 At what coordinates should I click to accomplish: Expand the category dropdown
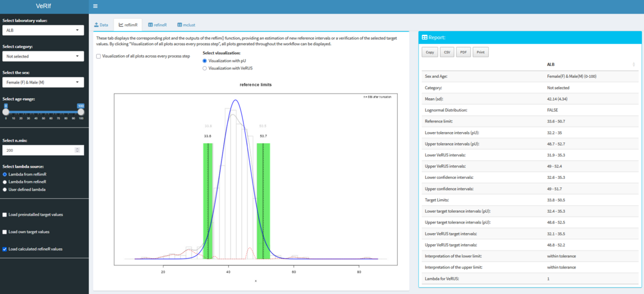point(43,56)
